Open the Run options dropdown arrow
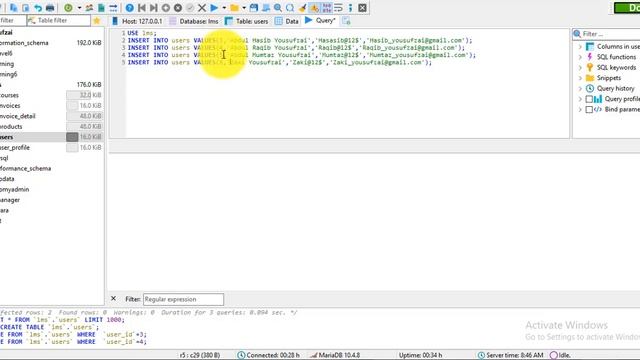The width and height of the screenshot is (640, 360). (224, 8)
